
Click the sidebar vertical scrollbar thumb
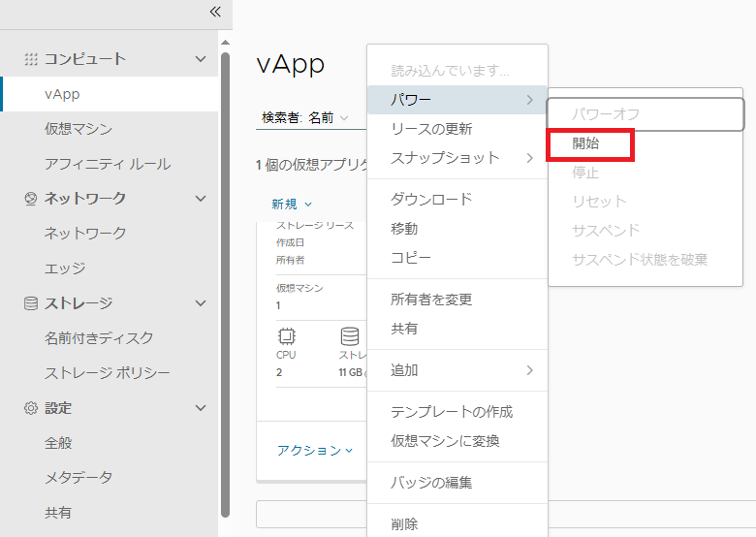[225, 284]
